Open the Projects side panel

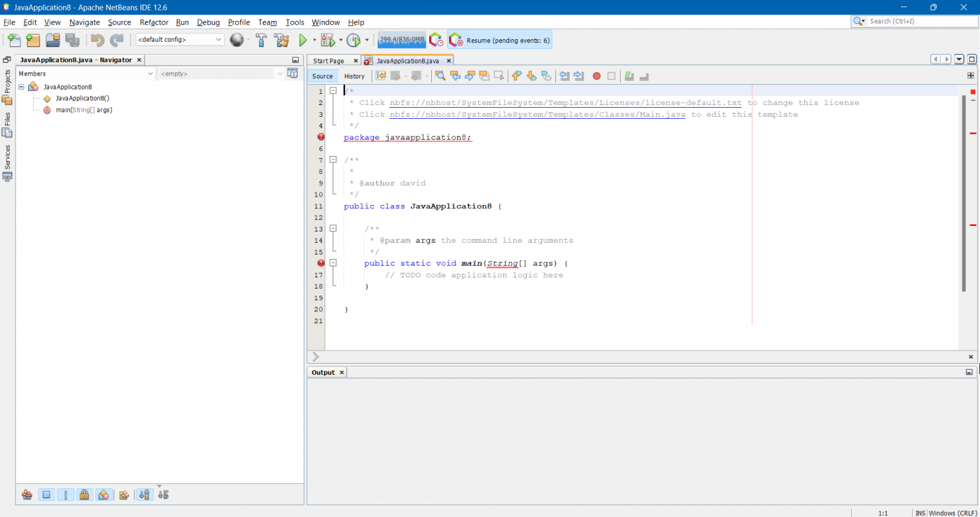coord(7,87)
